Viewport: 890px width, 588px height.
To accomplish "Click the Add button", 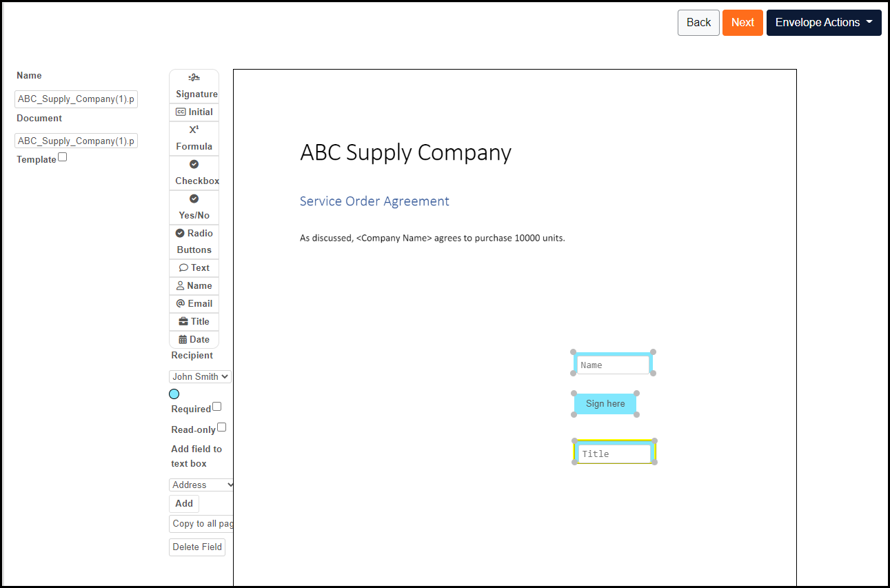I will click(x=184, y=504).
